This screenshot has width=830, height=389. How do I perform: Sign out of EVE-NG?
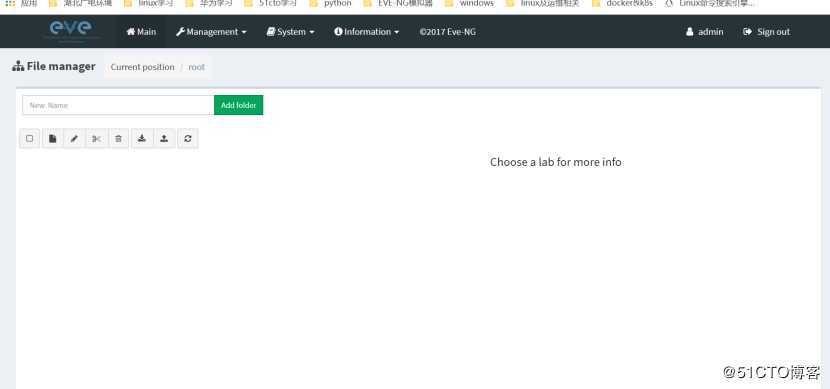click(766, 32)
